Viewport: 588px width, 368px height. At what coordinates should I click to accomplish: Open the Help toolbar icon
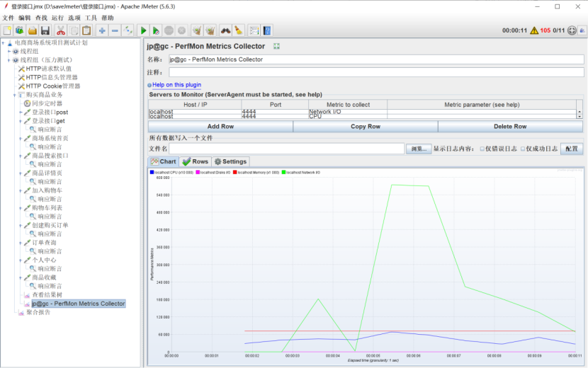(x=267, y=30)
